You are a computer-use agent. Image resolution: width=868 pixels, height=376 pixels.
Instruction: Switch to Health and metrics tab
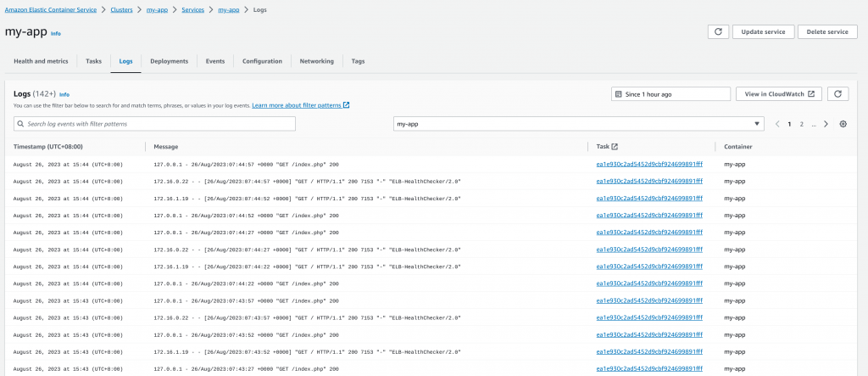[41, 62]
